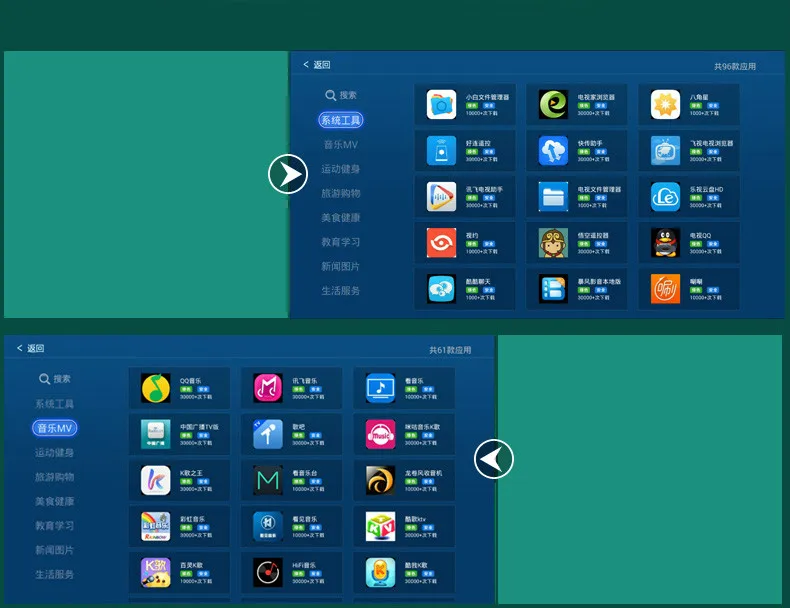
Task: Select 生活服务 in the bottom panel sidebar
Action: pyautogui.click(x=54, y=575)
